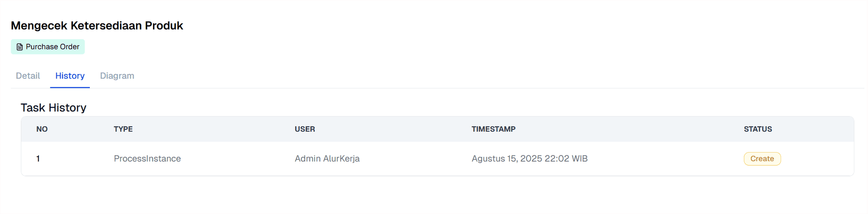This screenshot has width=868, height=214.
Task: Click the STATUS column header
Action: [758, 129]
